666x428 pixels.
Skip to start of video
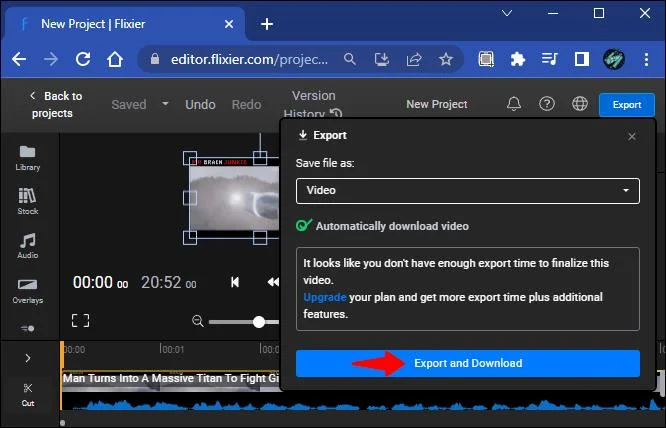(235, 282)
